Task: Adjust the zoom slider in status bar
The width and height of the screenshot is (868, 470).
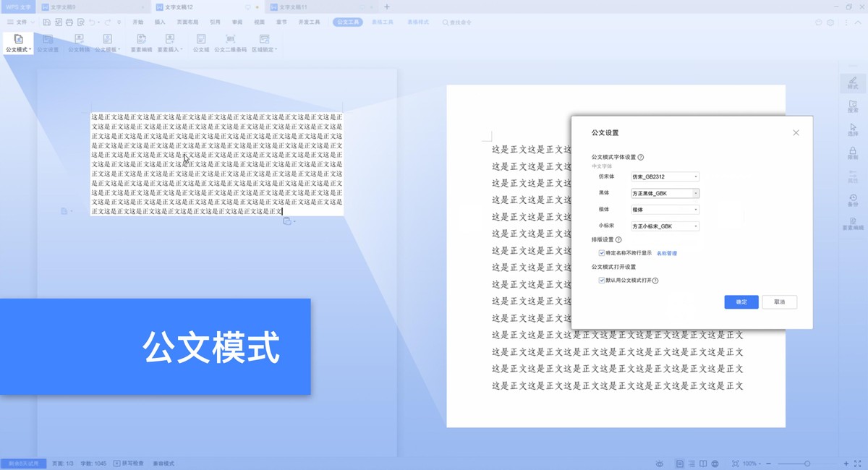Action: coord(807,463)
